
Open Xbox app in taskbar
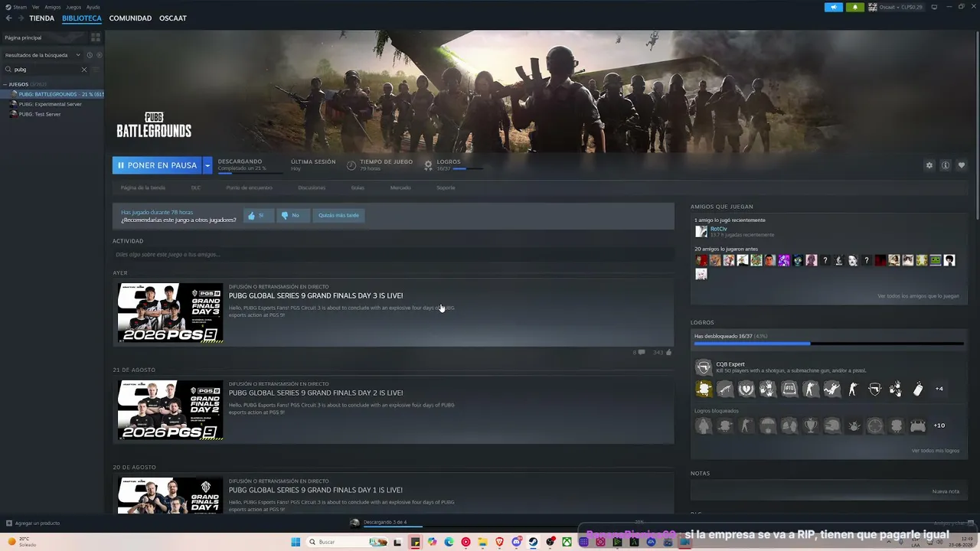567,542
